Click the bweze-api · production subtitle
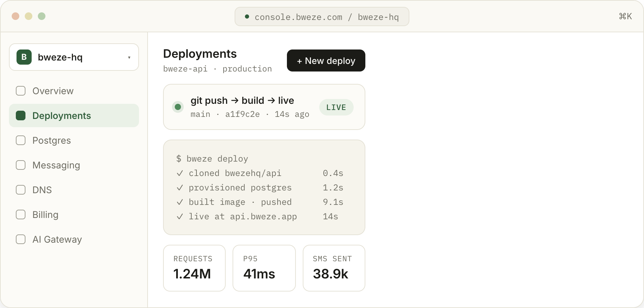Viewport: 644px width, 308px height. point(217,69)
